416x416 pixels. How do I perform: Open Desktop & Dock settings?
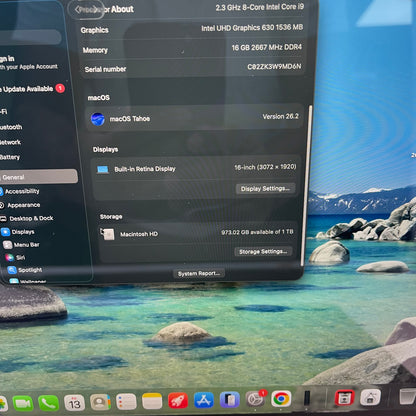coord(27,219)
